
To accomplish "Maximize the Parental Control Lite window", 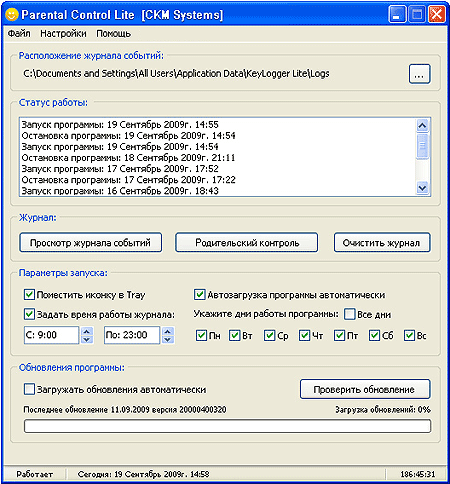I will click(417, 15).
